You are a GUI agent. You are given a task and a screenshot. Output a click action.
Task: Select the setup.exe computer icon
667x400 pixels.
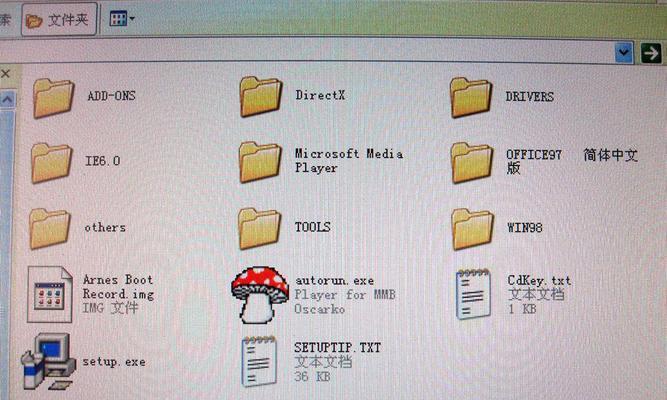[48, 361]
